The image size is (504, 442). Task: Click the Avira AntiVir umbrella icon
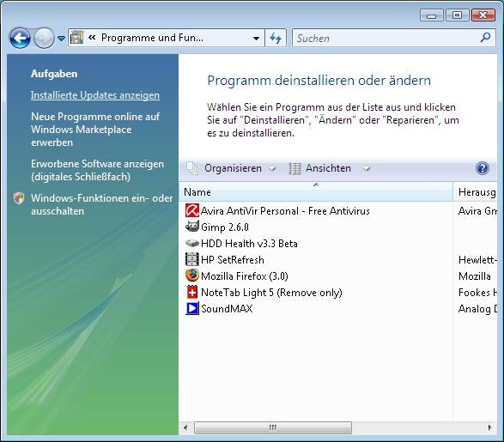click(192, 211)
